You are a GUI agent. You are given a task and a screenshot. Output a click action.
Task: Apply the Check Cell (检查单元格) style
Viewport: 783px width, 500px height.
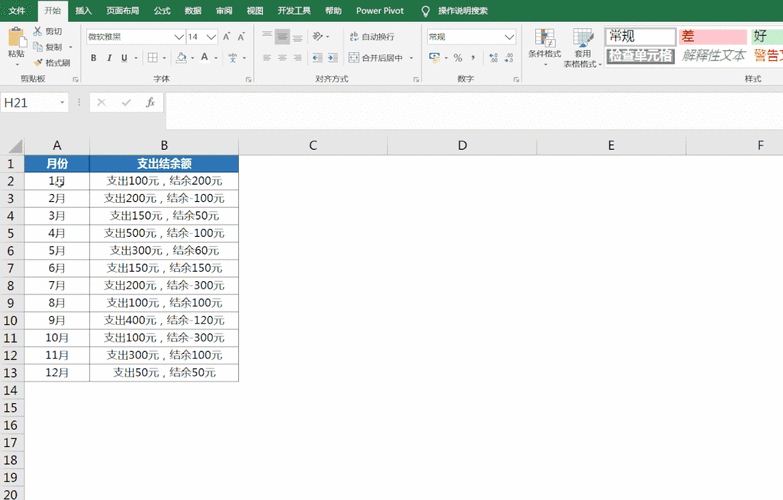point(640,56)
